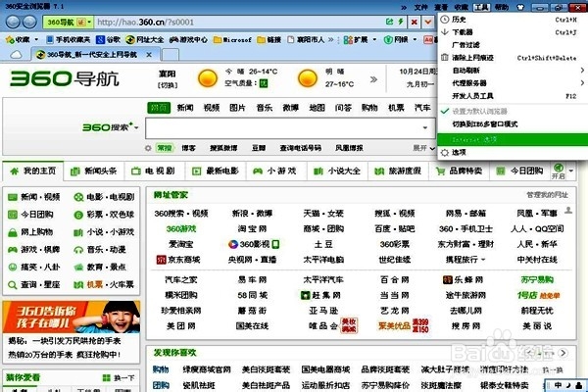This screenshot has width=588, height=392.
Task: Click the 京东商城 site icon link
Action: tap(178, 260)
